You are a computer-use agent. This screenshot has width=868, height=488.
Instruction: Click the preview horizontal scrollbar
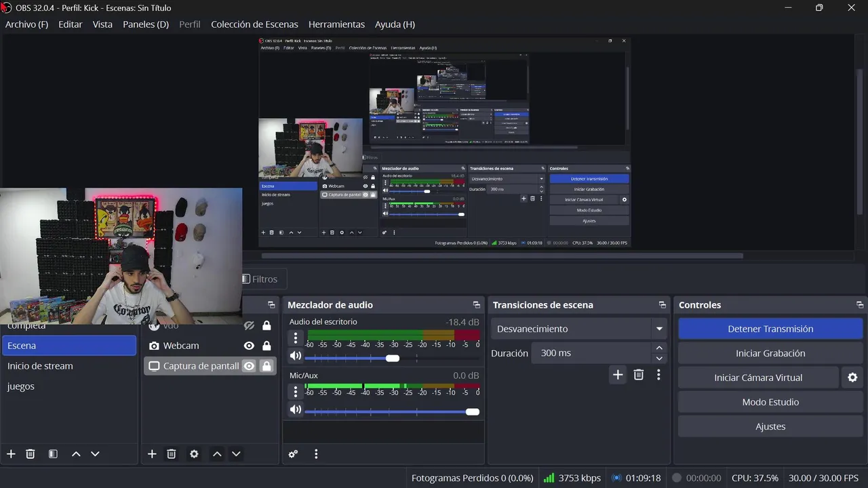coord(502,256)
